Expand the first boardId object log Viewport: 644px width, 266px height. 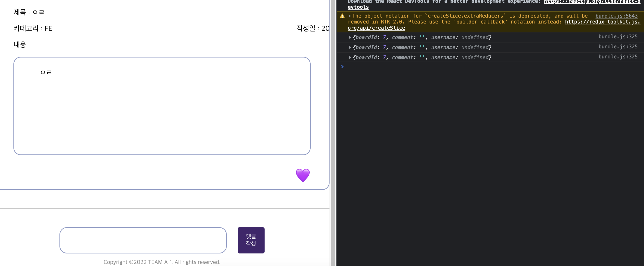point(350,37)
